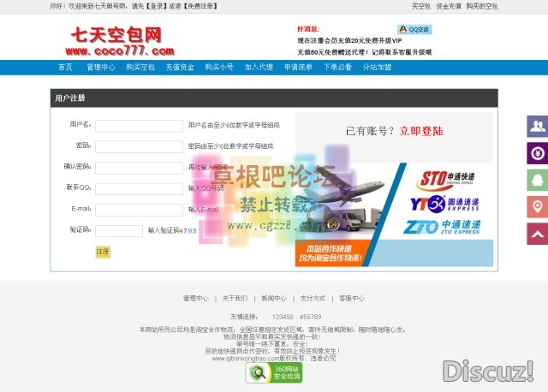Click 购买的空包 link at top right
Image resolution: width=548 pixels, height=392 pixels.
482,6
